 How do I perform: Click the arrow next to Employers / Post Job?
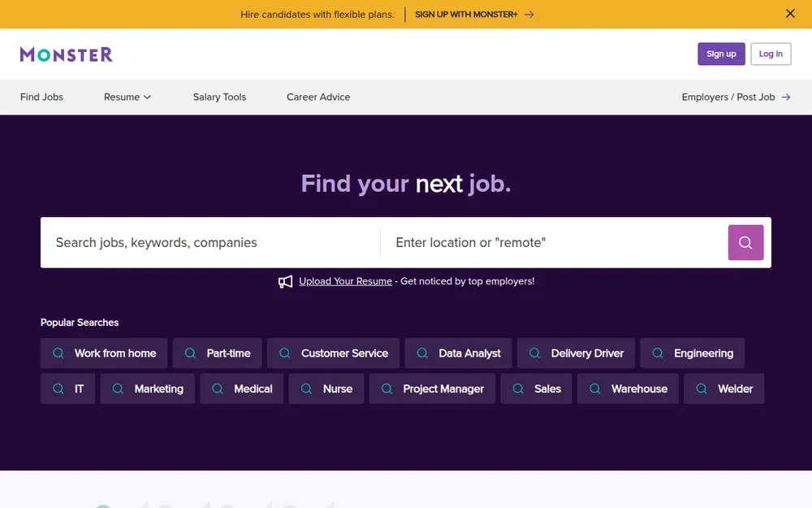click(786, 97)
